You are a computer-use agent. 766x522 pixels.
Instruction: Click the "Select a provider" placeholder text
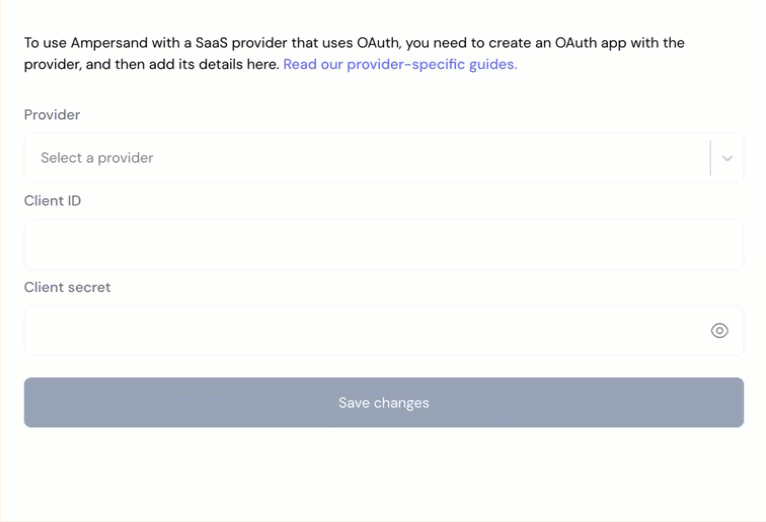click(x=97, y=158)
